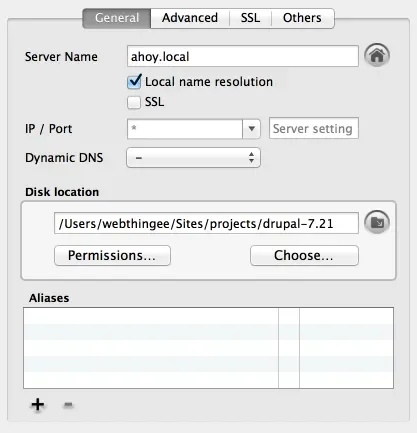Click the IP address combo text box

click(x=185, y=129)
